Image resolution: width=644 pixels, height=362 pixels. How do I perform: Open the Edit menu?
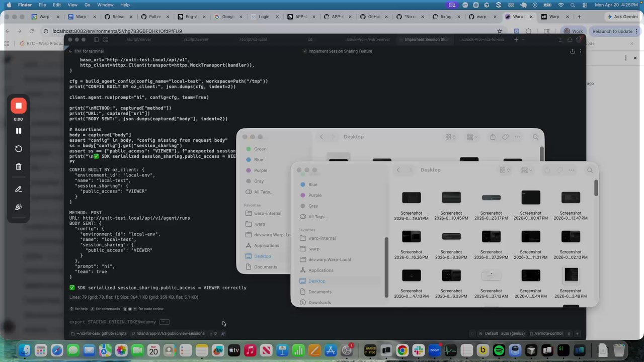(57, 5)
